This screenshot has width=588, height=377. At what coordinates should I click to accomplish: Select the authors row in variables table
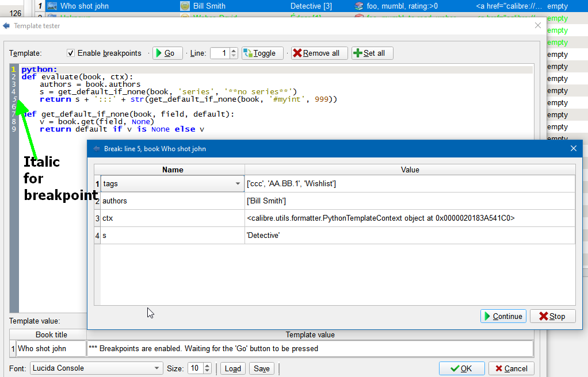click(173, 201)
